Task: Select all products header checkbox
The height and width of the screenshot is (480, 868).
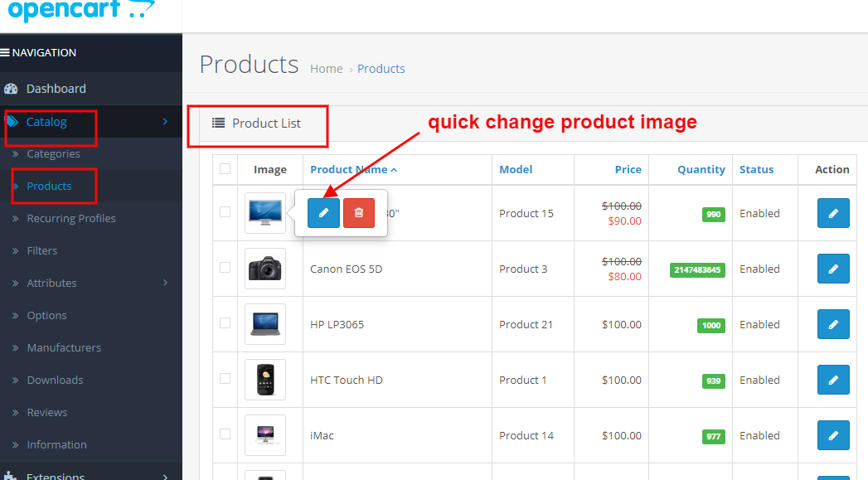Action: point(225,169)
